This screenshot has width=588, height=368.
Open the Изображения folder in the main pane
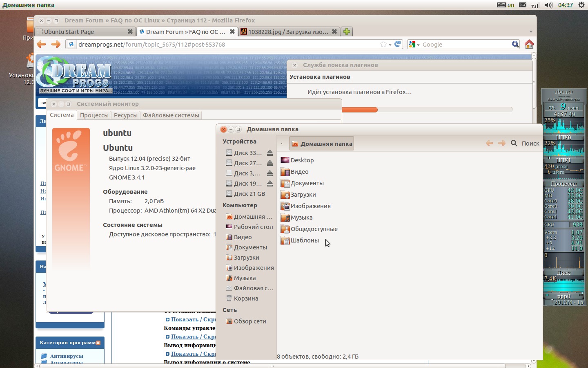click(x=305, y=206)
